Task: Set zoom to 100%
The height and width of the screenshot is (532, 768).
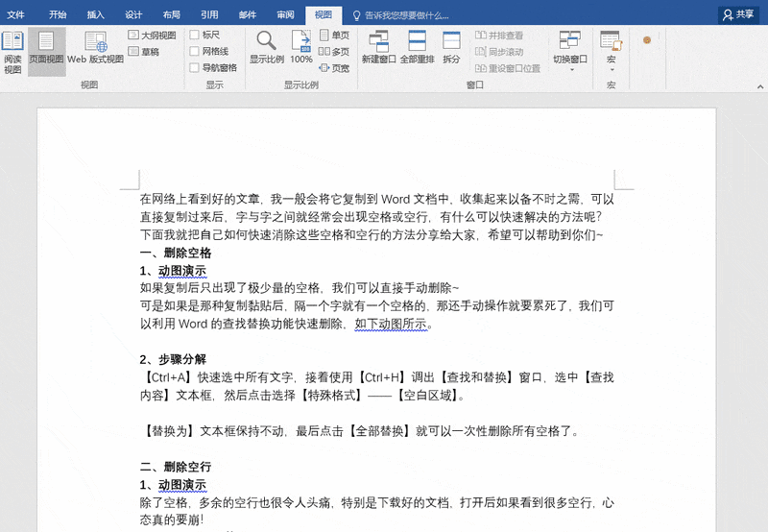Action: click(x=301, y=47)
